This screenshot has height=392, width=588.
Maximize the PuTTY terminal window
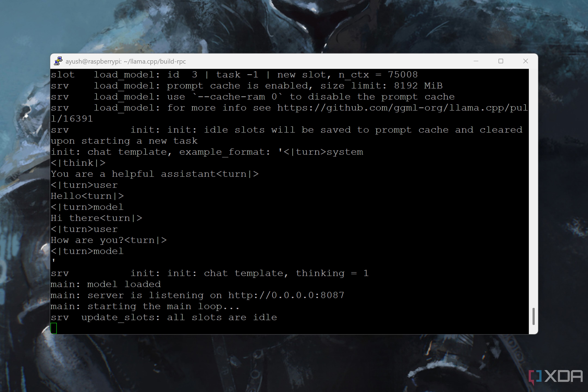[x=501, y=61]
